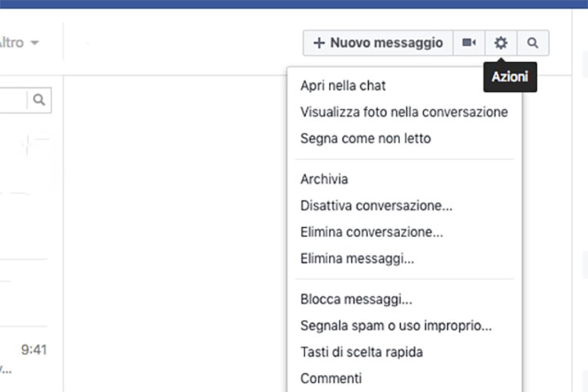Click the search magnifier in the toolbar
Image resolution: width=588 pixels, height=392 pixels.
pos(533,43)
